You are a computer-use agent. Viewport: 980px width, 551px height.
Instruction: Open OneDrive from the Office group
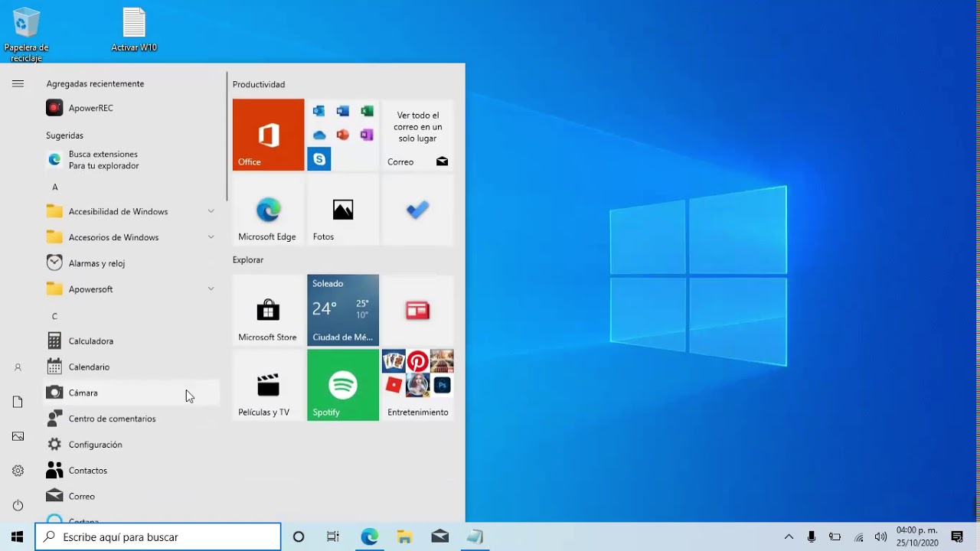pos(319,135)
